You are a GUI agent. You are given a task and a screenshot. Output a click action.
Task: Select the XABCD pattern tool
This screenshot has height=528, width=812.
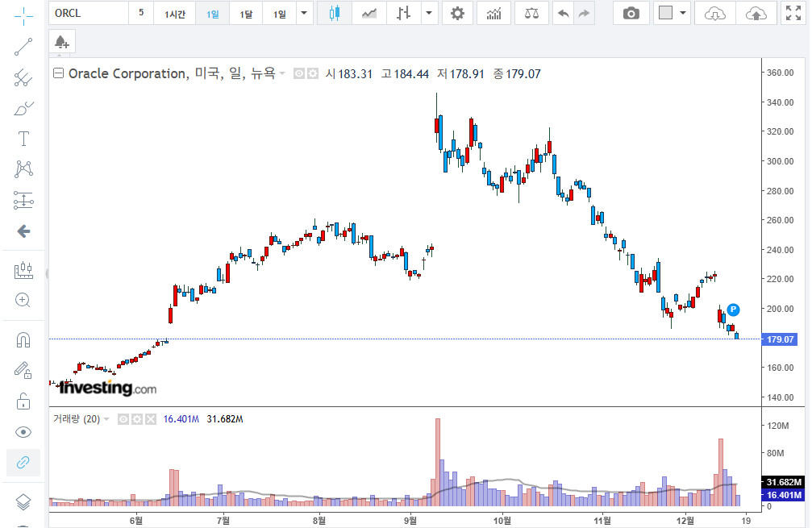[23, 169]
